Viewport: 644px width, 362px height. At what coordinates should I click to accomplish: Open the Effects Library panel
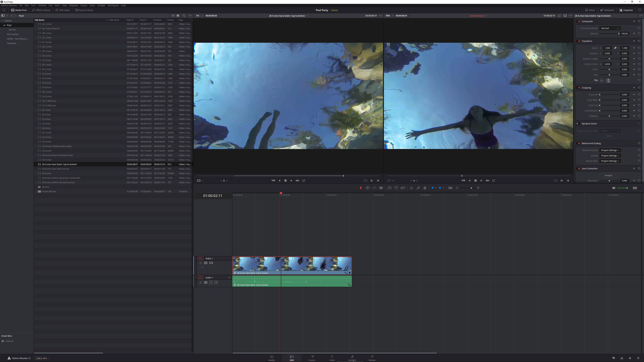coord(41,10)
